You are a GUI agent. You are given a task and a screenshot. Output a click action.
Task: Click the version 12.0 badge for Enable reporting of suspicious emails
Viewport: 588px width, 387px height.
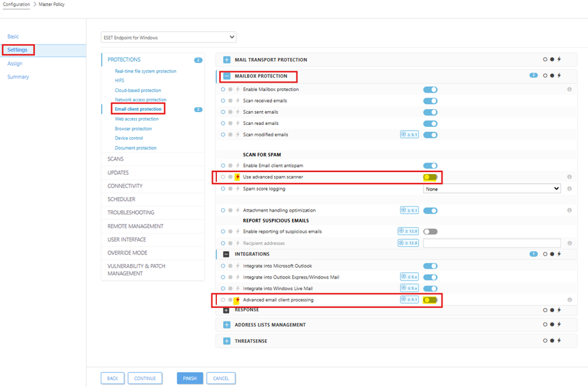(x=408, y=231)
